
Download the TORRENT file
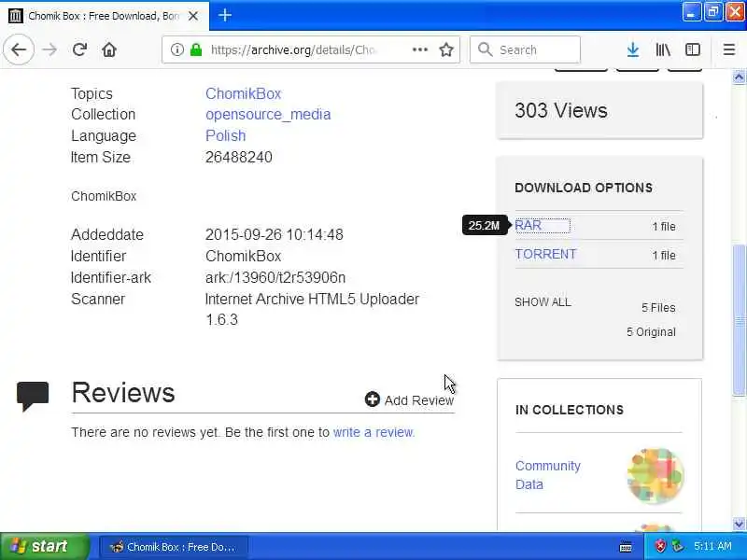click(546, 254)
